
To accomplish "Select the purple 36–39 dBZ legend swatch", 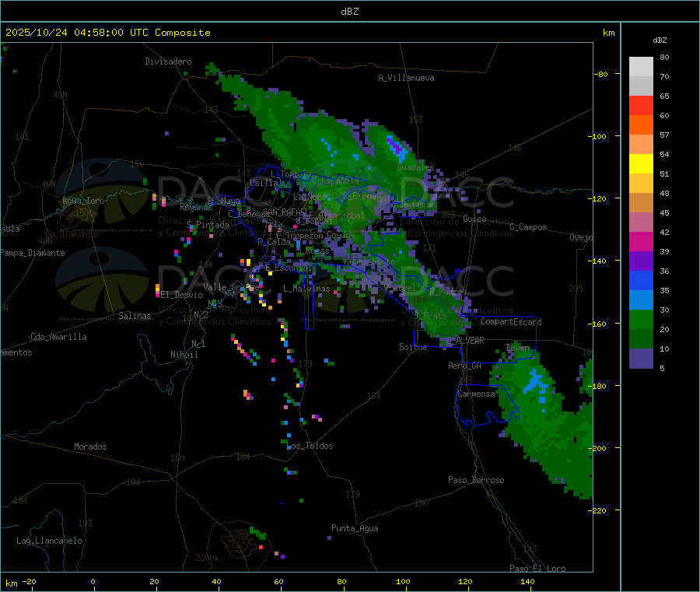I will pos(641,261).
